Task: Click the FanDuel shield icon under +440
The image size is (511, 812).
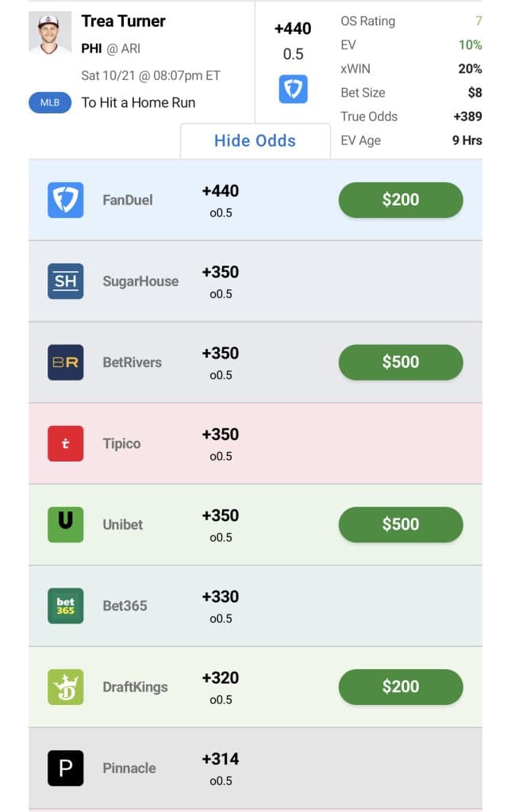Action: [293, 89]
